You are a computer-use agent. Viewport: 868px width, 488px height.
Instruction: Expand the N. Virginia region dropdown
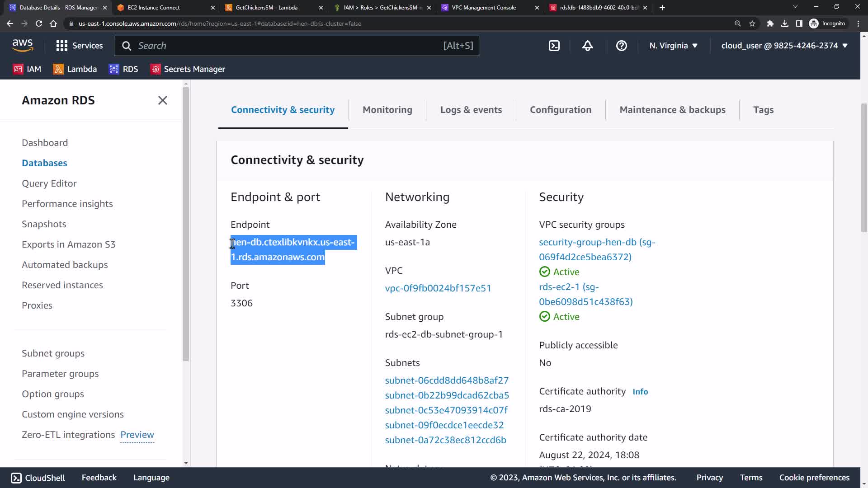[673, 46]
